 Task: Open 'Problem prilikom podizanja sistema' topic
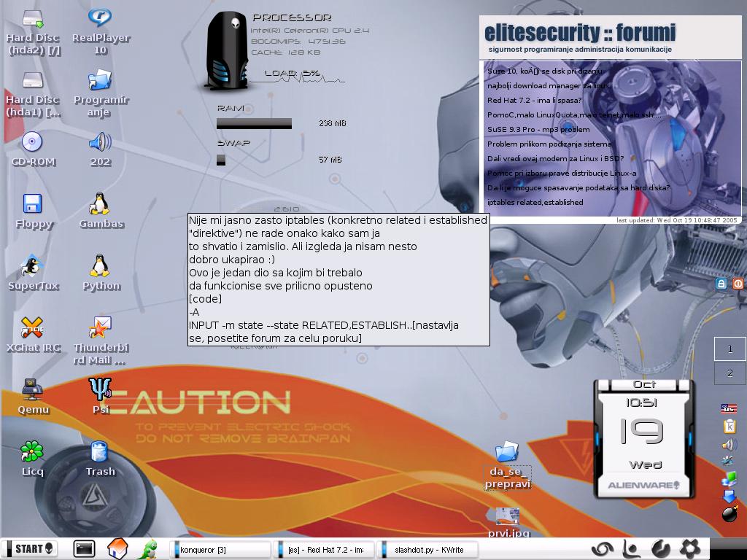coord(549,144)
